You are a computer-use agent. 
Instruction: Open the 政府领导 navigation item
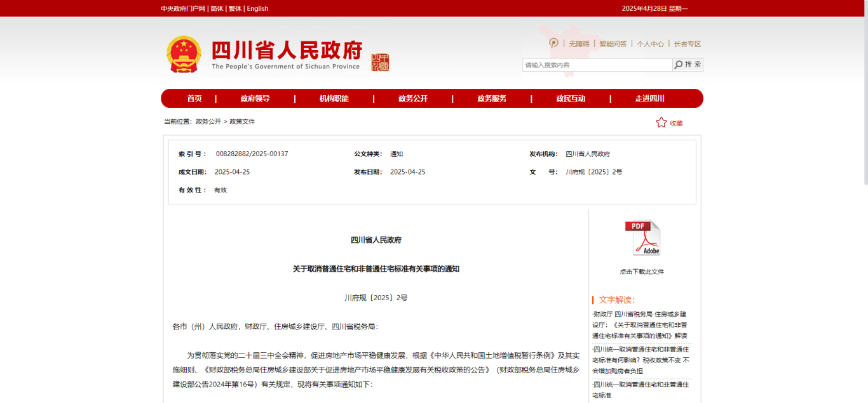point(255,98)
